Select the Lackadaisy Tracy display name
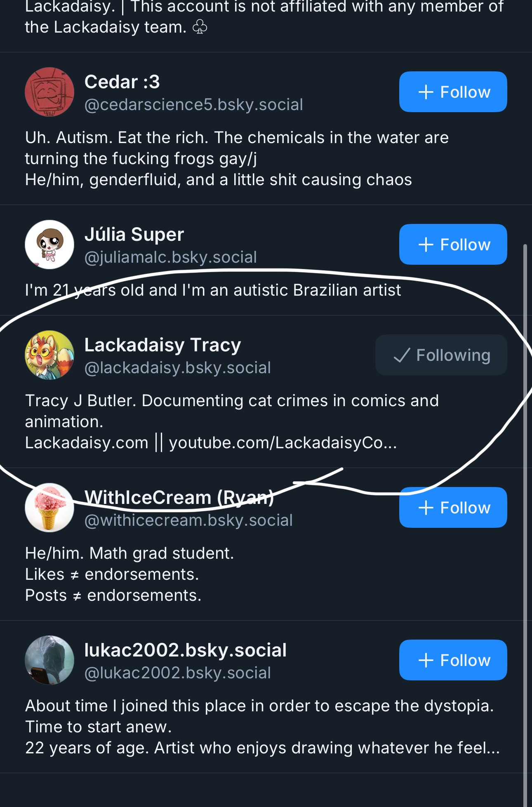The image size is (532, 807). 162,345
